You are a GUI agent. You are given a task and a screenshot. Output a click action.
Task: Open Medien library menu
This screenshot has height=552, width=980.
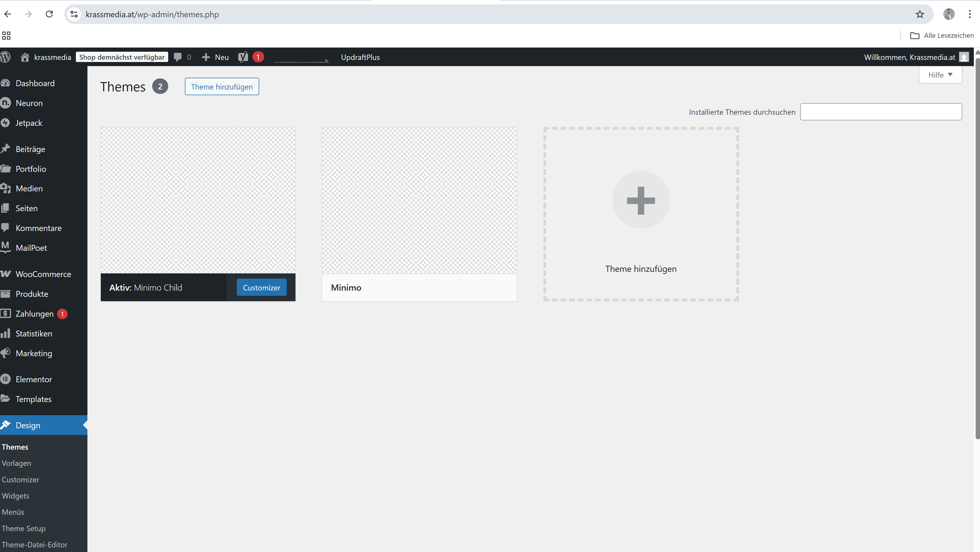point(29,189)
